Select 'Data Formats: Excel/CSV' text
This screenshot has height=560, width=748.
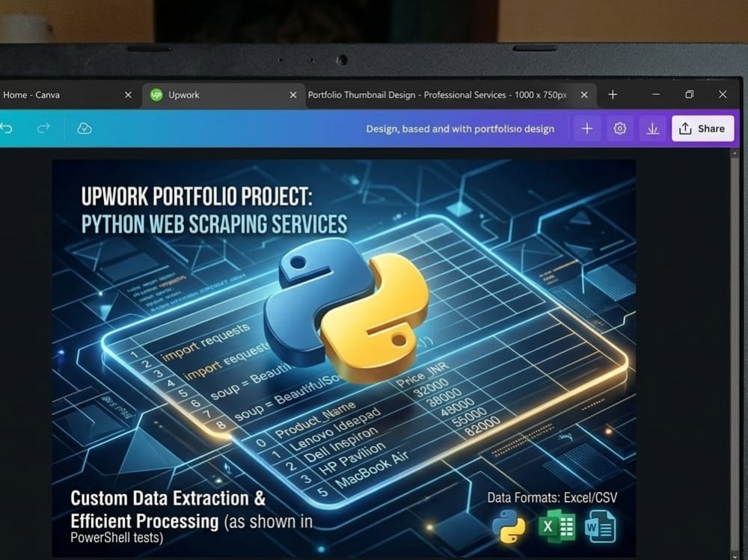pyautogui.click(x=552, y=497)
